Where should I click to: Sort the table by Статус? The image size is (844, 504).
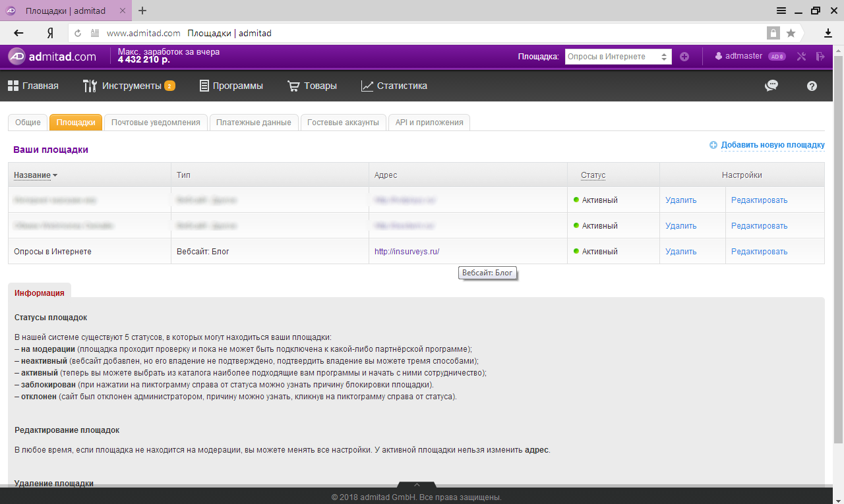click(593, 175)
